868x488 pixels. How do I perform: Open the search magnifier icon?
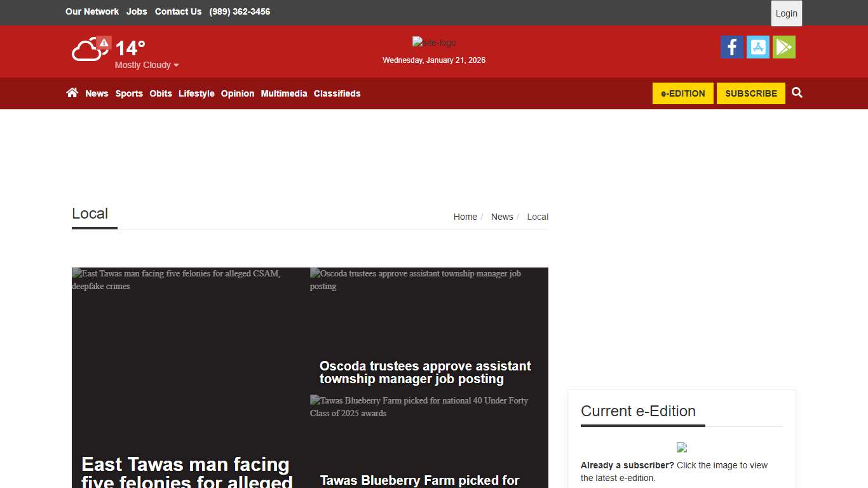(797, 93)
